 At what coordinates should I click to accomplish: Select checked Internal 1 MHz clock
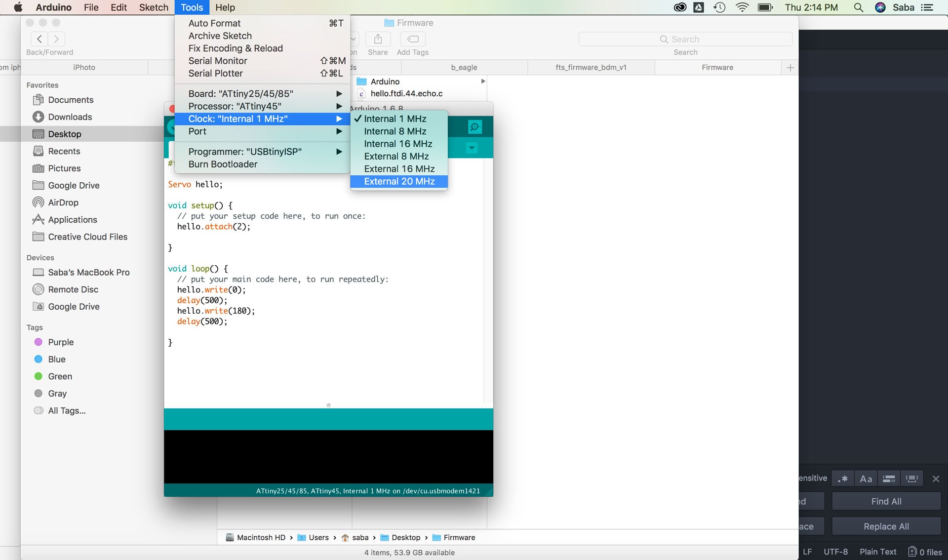coord(399,119)
